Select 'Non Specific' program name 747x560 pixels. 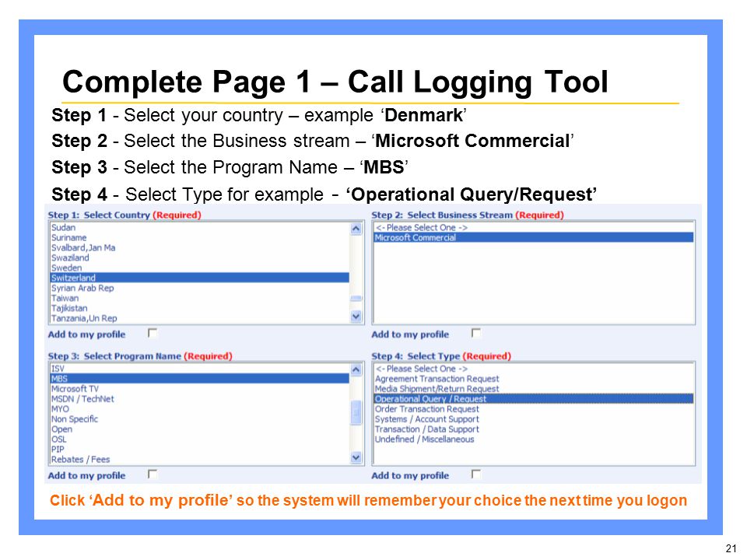point(200,419)
